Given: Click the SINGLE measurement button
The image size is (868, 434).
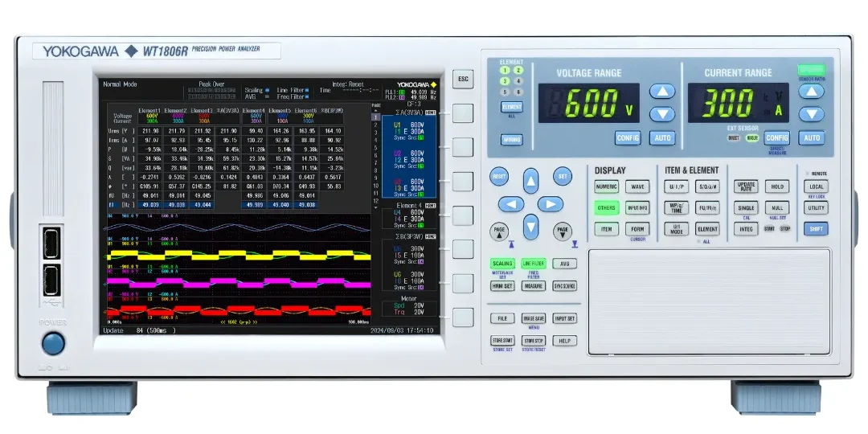Looking at the screenshot, I should pos(746,208).
